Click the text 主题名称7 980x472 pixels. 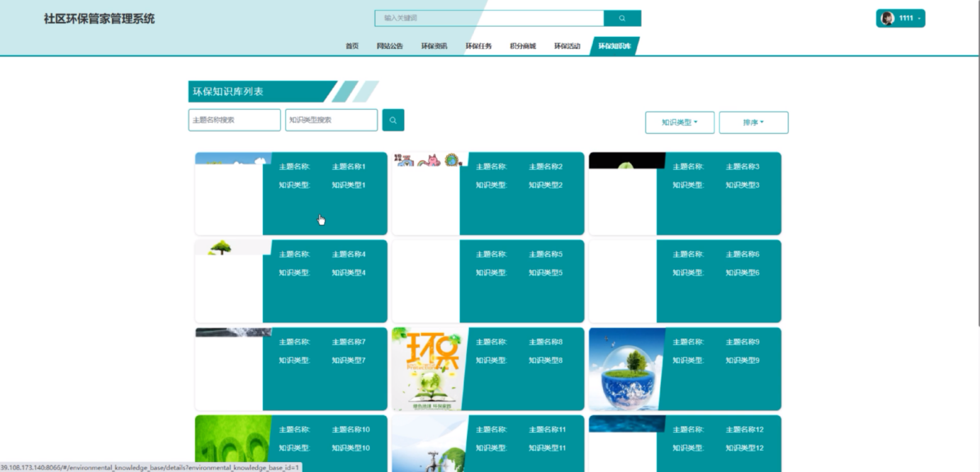[349, 342]
